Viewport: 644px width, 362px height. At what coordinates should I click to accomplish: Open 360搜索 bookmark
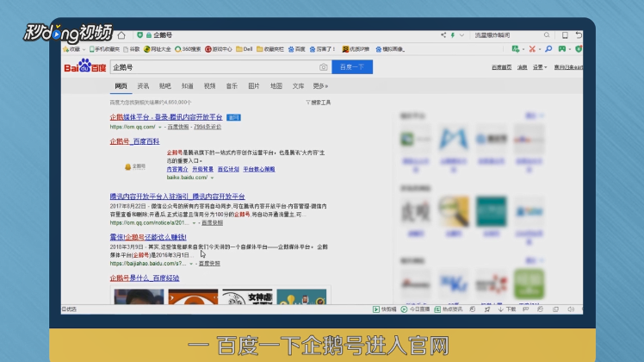click(x=188, y=49)
